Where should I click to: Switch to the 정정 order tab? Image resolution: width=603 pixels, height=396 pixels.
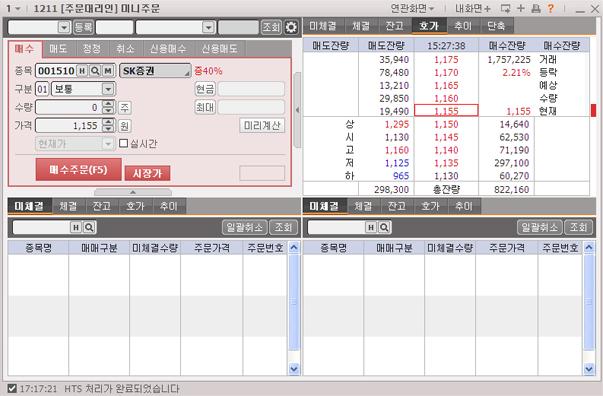92,49
